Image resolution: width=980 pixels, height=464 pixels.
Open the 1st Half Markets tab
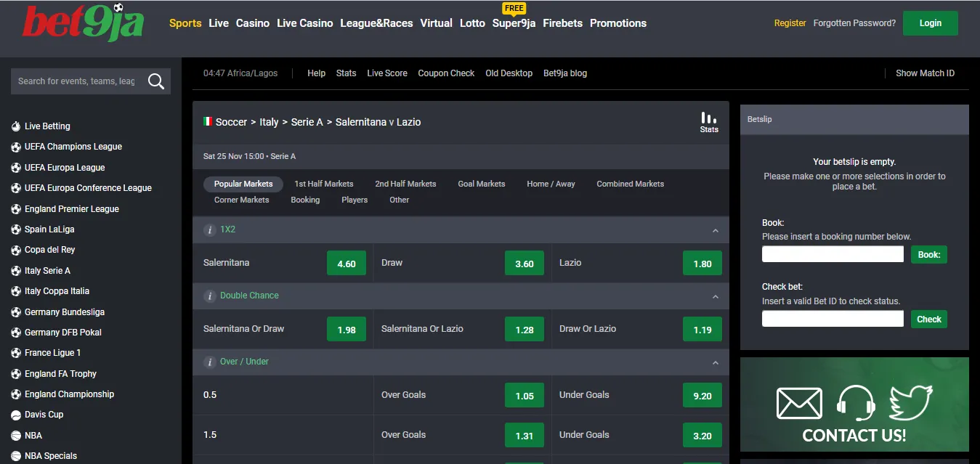click(323, 184)
